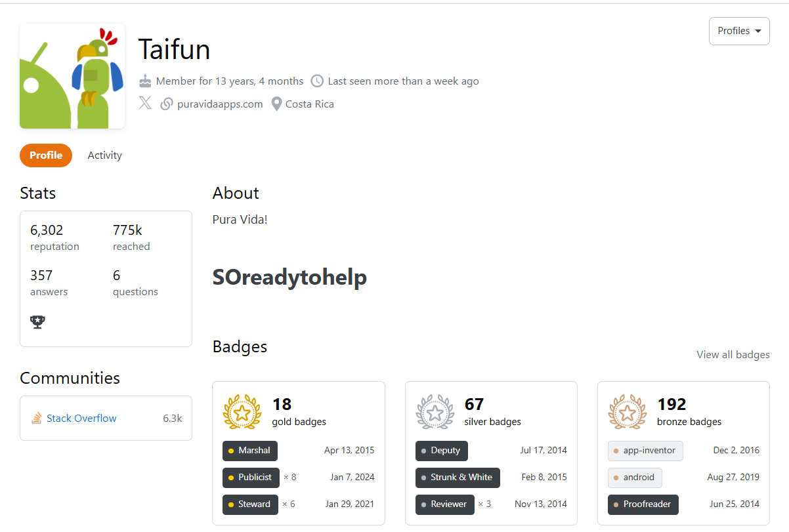Viewport: 789px width, 532px height.
Task: Click the 67 silver badges count
Action: click(475, 404)
